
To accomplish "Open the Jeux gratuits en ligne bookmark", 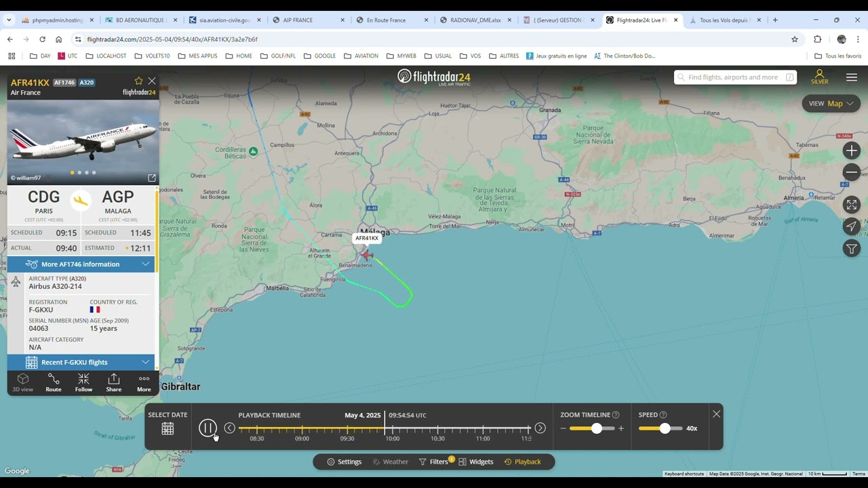I will (x=556, y=56).
